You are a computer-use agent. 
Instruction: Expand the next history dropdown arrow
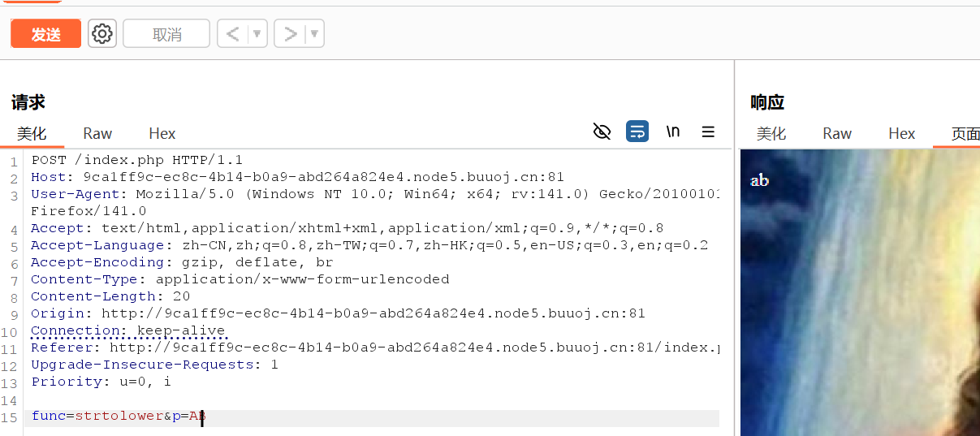click(314, 33)
